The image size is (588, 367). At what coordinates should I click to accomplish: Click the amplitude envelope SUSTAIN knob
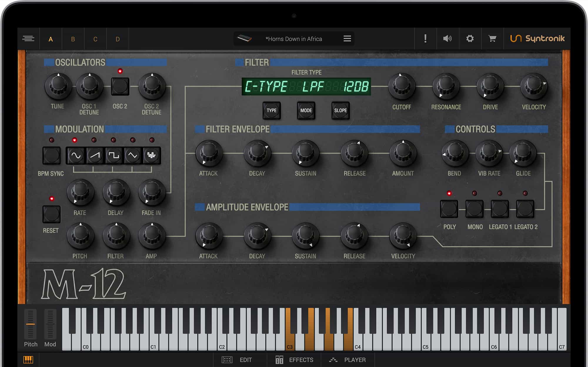(x=305, y=236)
